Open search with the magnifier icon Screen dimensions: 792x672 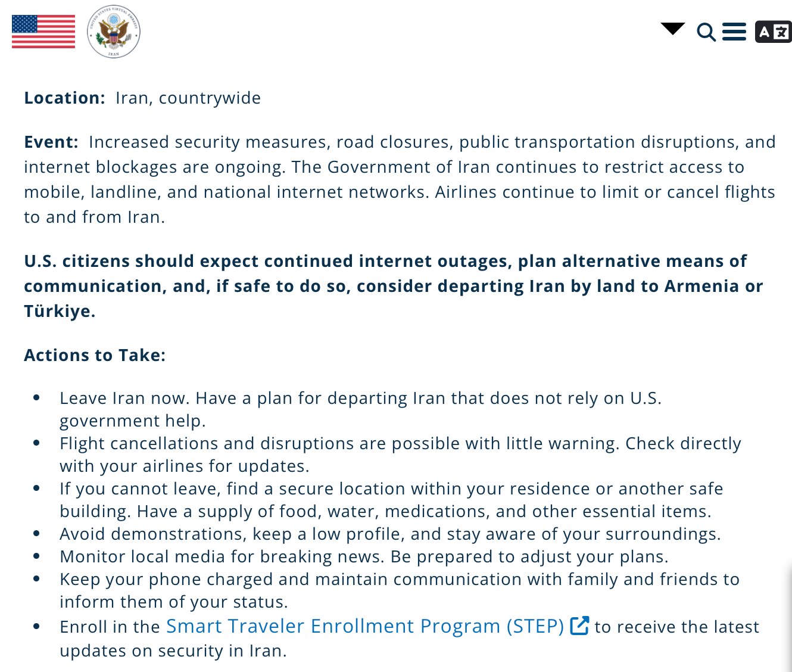click(706, 33)
